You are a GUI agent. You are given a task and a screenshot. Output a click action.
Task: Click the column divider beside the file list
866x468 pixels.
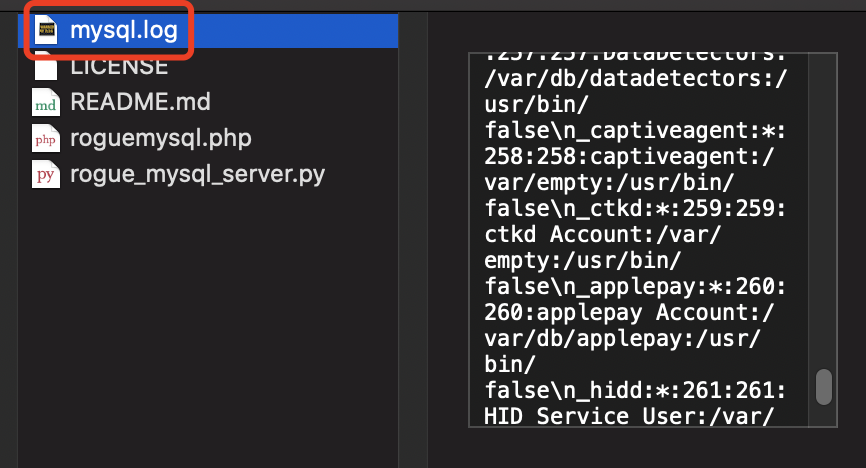click(x=413, y=240)
